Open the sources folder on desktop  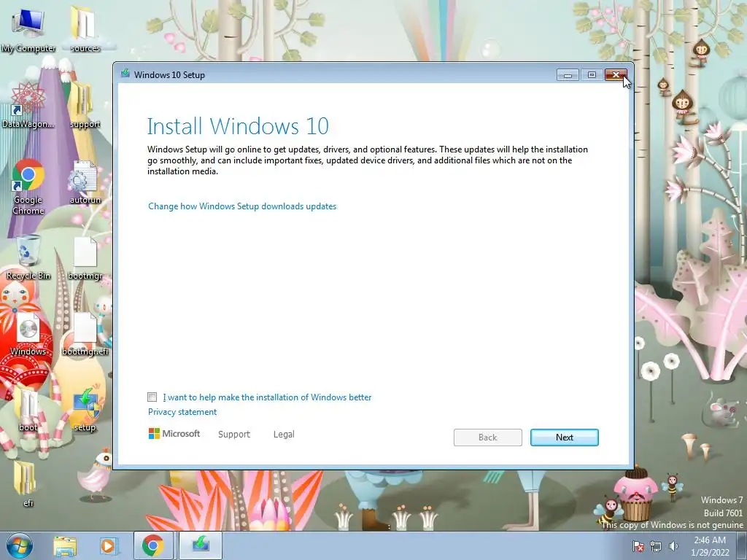85,28
